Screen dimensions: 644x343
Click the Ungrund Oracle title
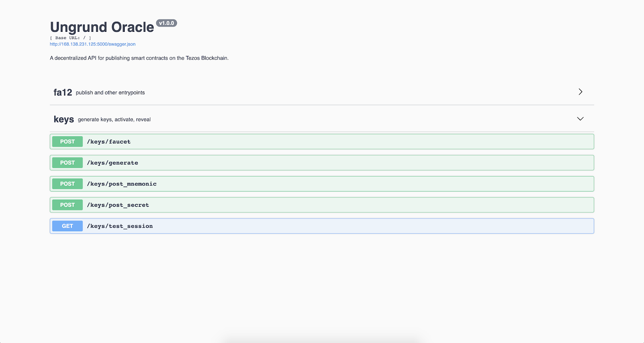102,27
